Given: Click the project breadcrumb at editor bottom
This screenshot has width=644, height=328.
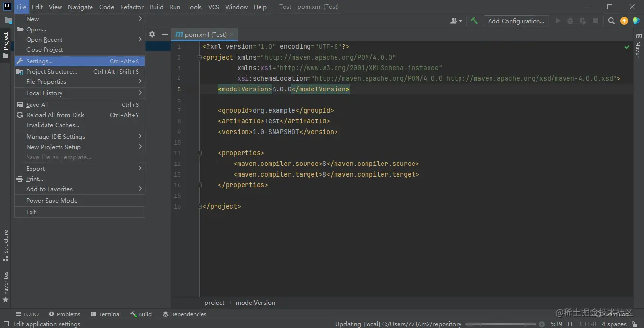Looking at the screenshot, I should tap(214, 303).
